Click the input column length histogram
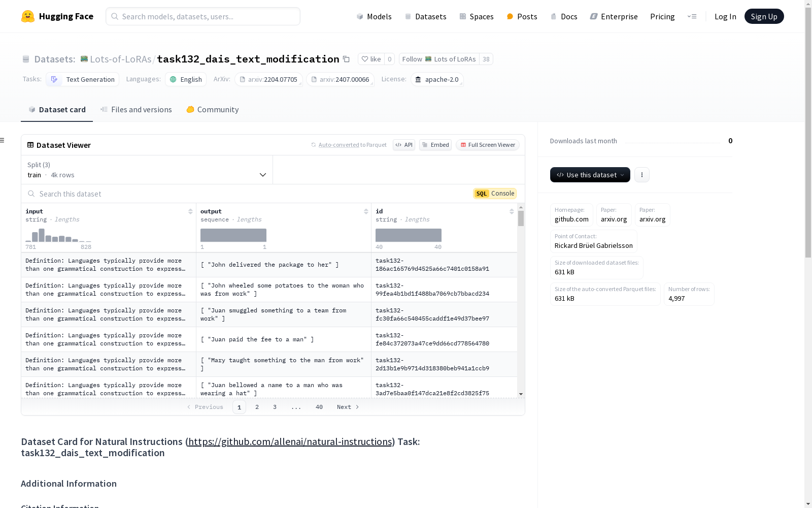The width and height of the screenshot is (812, 508). point(58,235)
